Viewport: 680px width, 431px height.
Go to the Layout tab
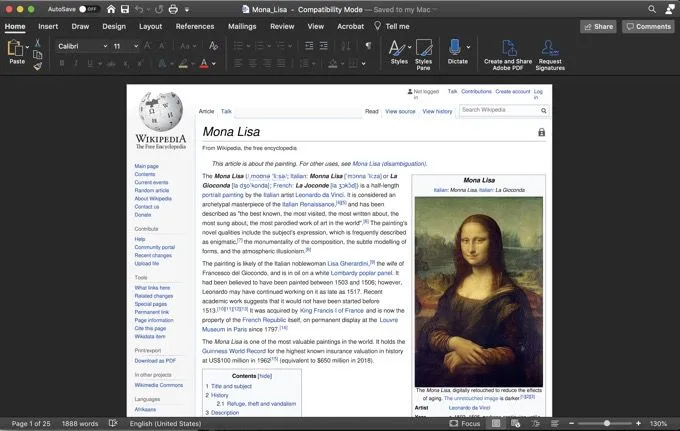tap(150, 26)
